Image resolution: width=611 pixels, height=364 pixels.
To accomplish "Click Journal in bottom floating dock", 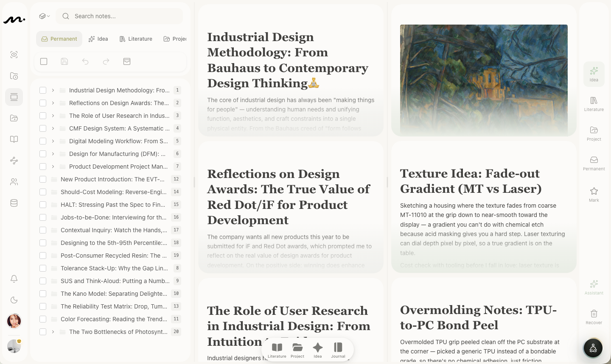I will click(338, 350).
